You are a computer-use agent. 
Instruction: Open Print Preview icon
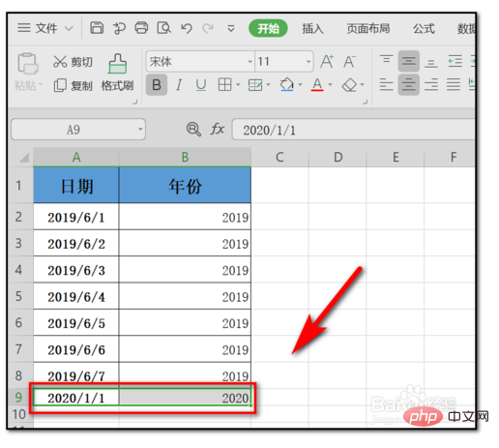tap(163, 28)
